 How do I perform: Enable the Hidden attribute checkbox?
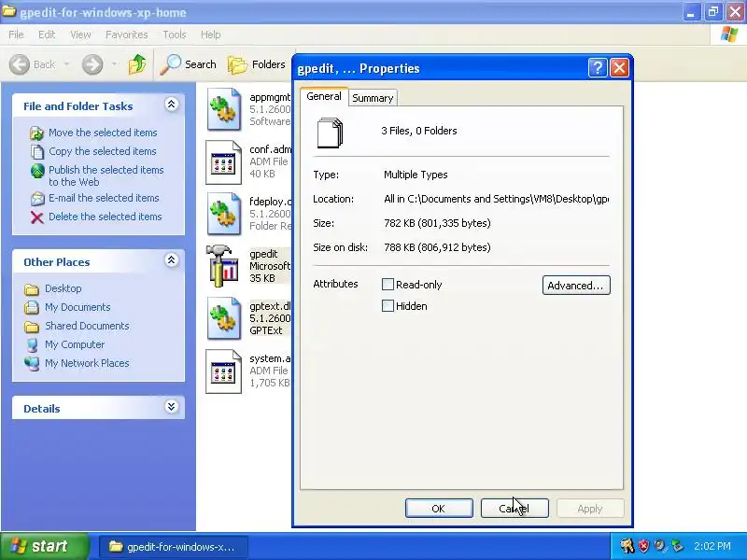[x=388, y=306]
